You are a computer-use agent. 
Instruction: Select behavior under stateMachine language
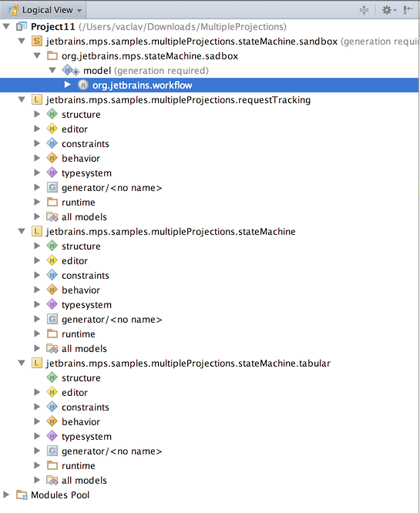81,290
